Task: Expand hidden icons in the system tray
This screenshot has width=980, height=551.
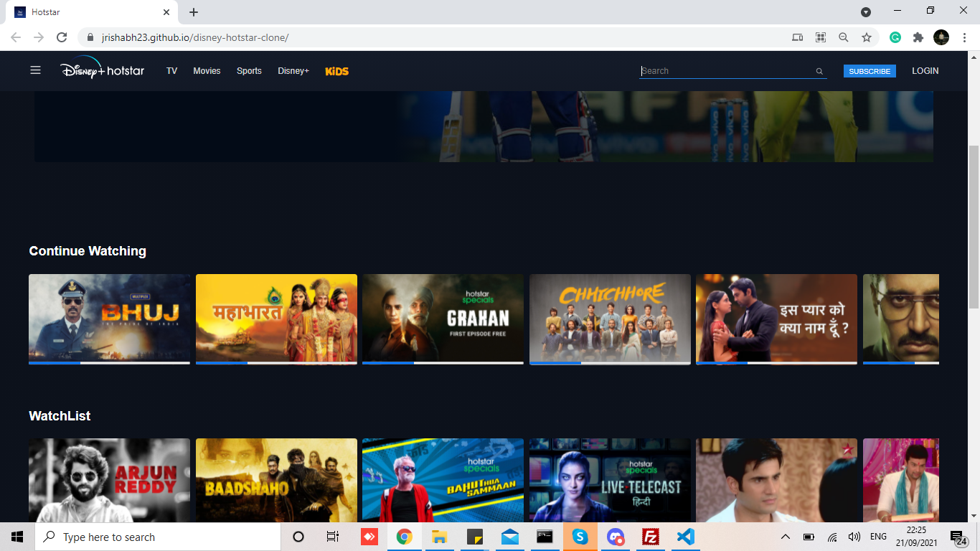Action: point(785,537)
